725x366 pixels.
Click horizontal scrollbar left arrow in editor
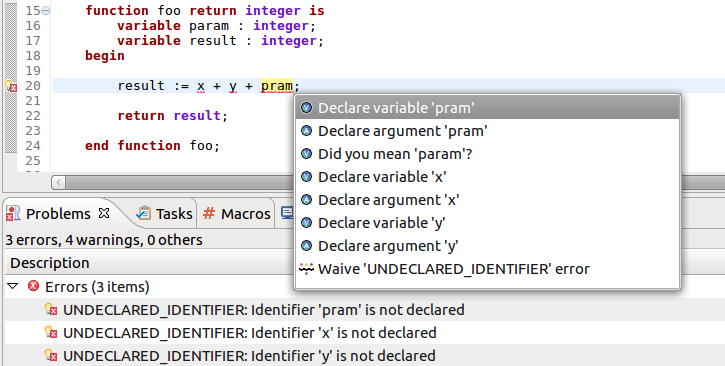pos(58,182)
